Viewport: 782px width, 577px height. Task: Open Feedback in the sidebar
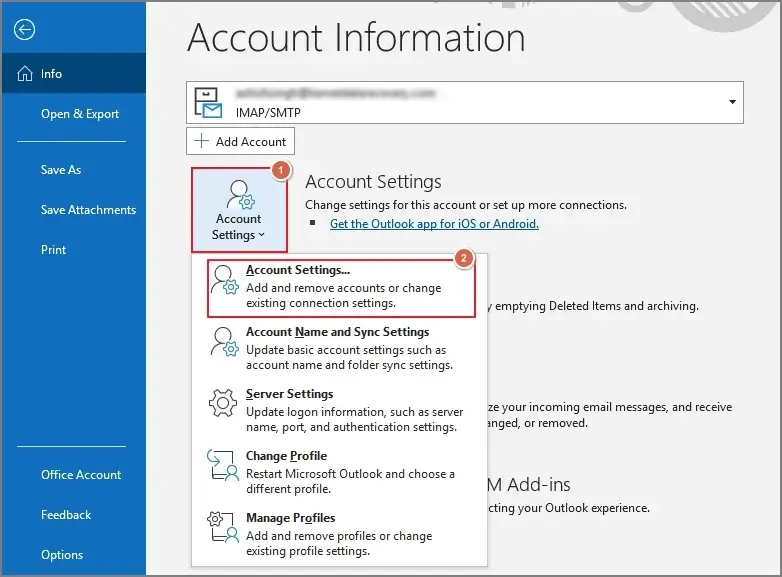(x=66, y=515)
